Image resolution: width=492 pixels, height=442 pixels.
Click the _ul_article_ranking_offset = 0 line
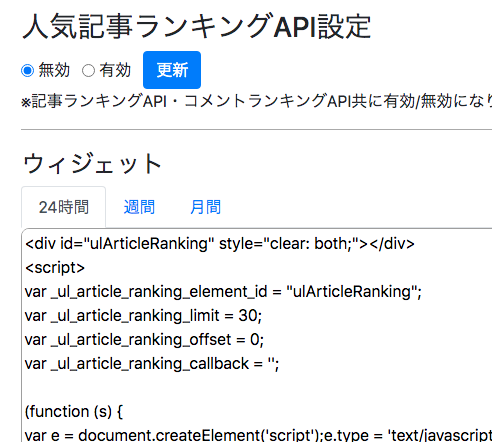144,340
